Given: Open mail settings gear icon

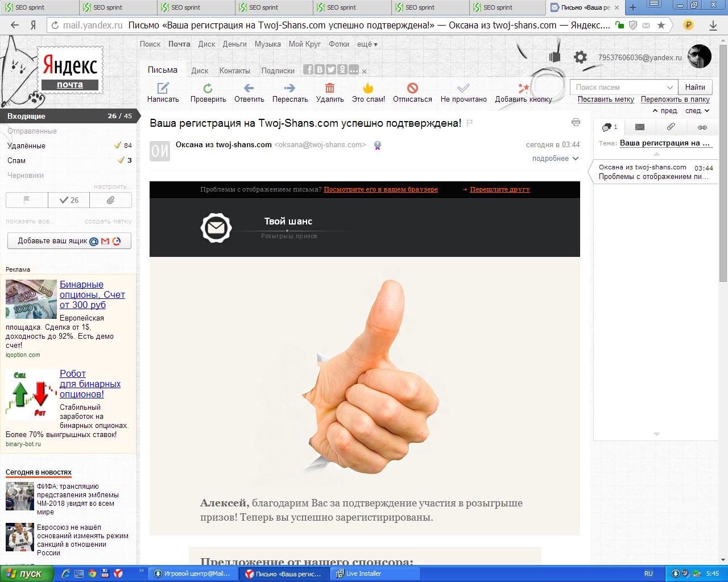Looking at the screenshot, I should (x=580, y=57).
